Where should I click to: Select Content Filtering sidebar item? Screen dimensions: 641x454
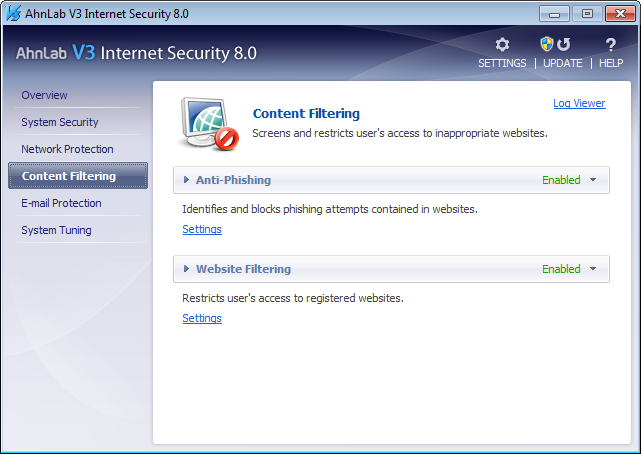78,176
